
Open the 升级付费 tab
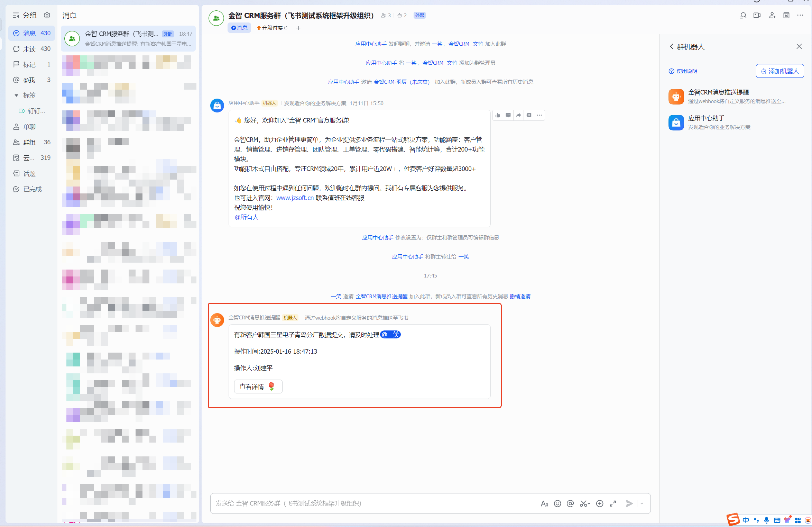pyautogui.click(x=272, y=28)
